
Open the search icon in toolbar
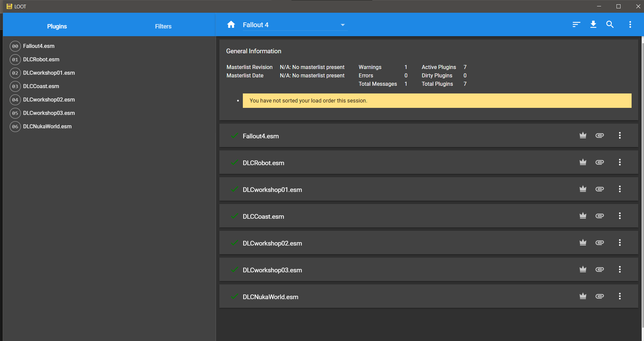(610, 24)
